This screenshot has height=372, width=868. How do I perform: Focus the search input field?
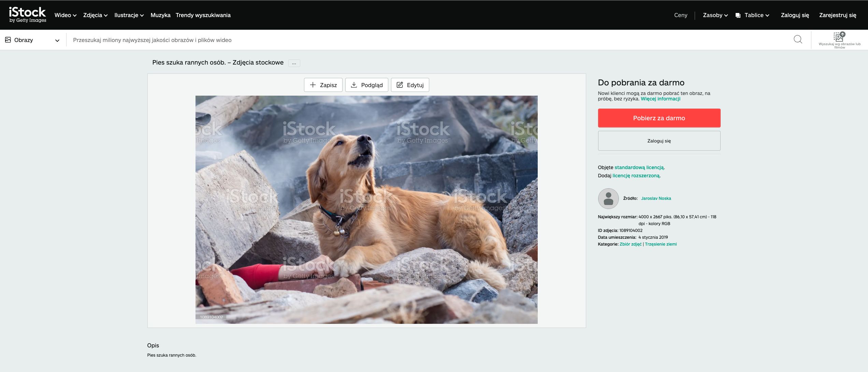coord(428,40)
